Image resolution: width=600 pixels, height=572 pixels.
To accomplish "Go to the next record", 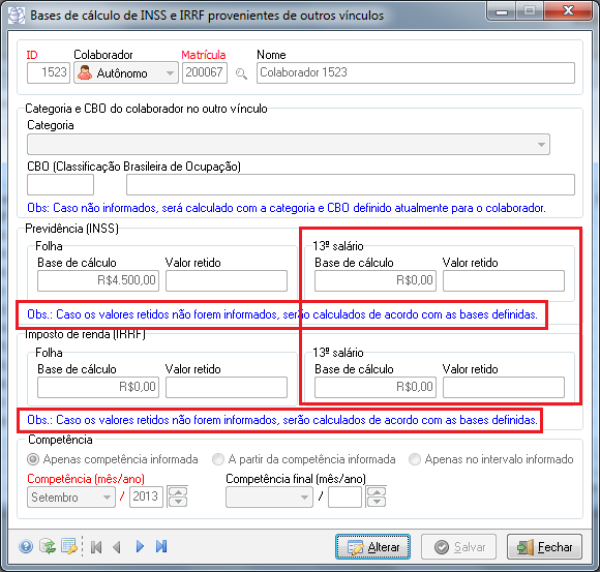I will pos(140,546).
